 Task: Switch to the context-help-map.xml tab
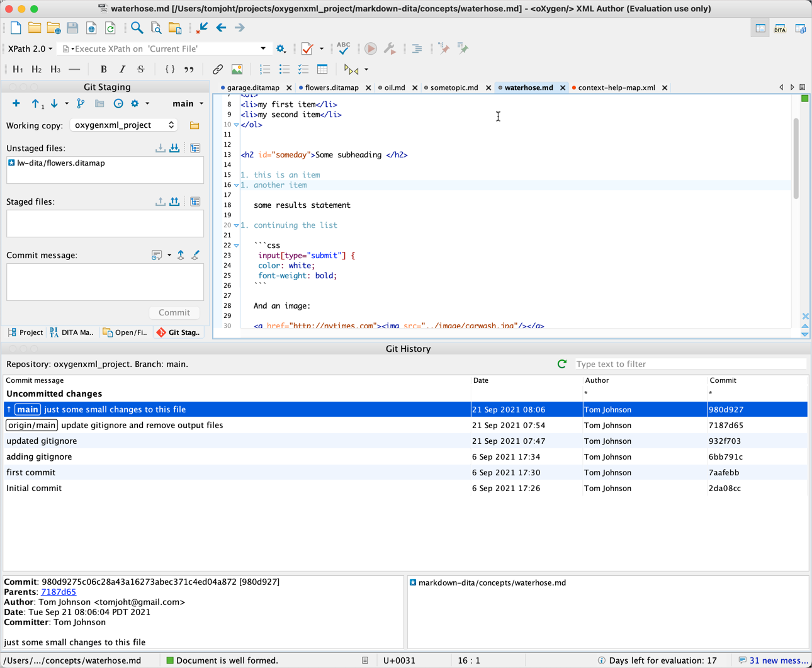616,88
